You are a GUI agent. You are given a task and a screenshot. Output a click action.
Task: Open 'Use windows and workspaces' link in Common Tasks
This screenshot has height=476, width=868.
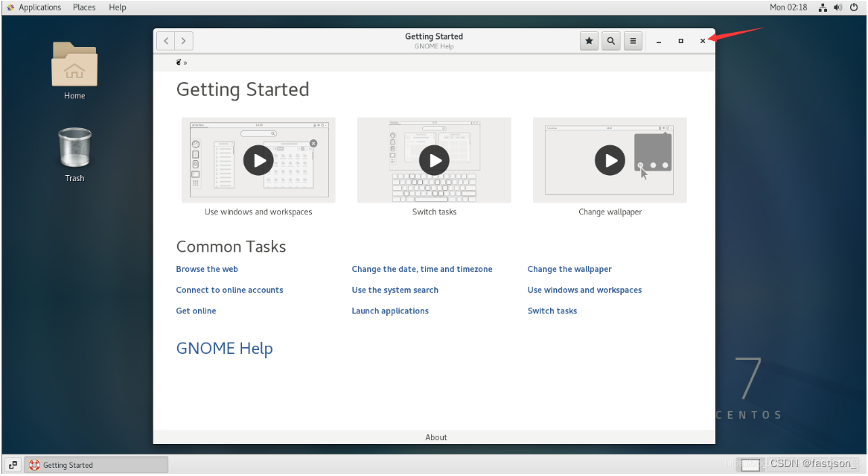tap(584, 290)
